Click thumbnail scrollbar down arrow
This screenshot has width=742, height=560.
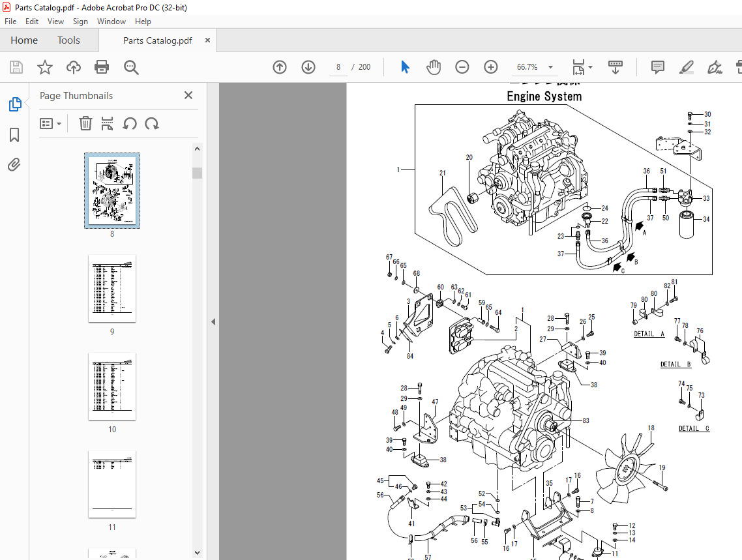click(198, 552)
